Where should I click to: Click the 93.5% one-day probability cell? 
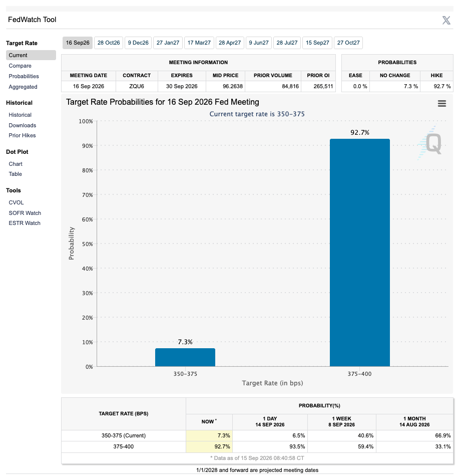[x=270, y=447]
